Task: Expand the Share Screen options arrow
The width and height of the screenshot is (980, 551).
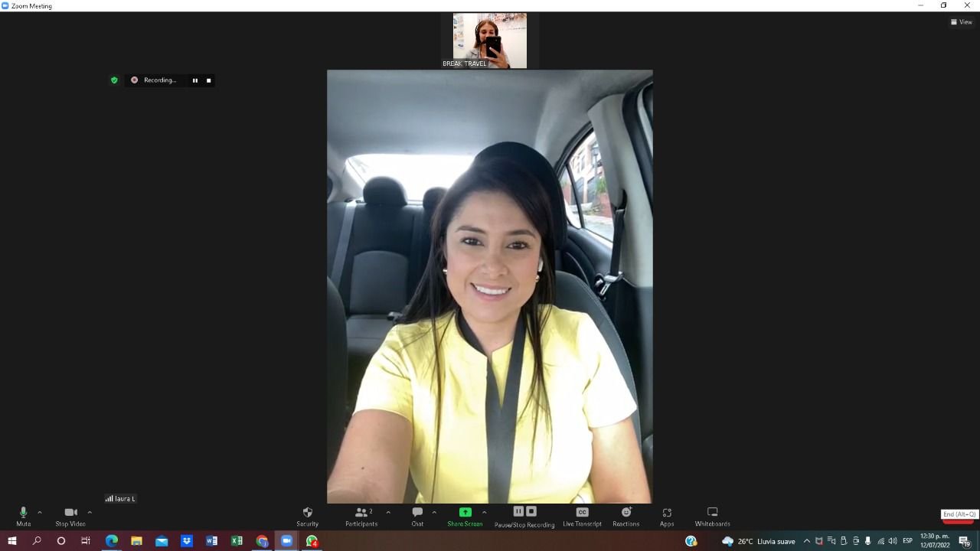Action: point(484,512)
